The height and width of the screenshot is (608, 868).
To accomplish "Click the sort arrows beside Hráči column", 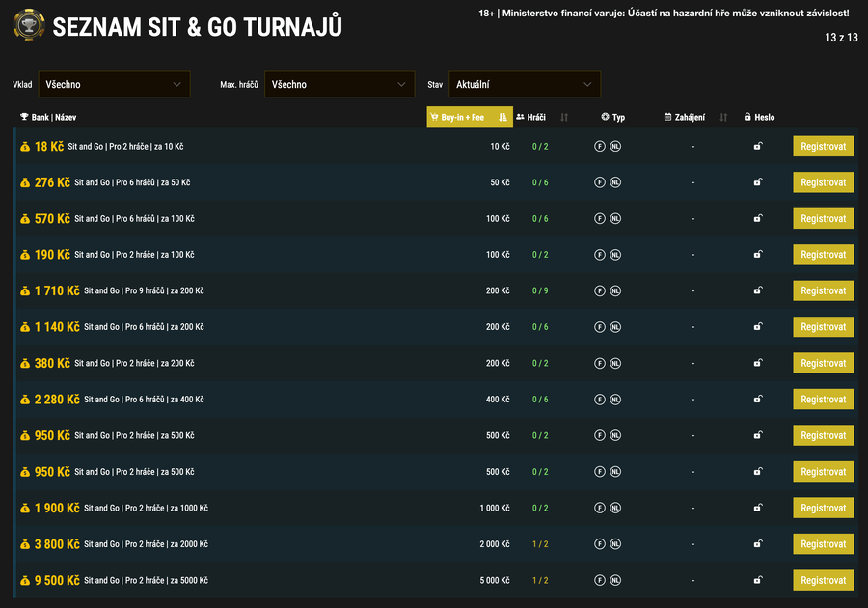I will [x=564, y=117].
